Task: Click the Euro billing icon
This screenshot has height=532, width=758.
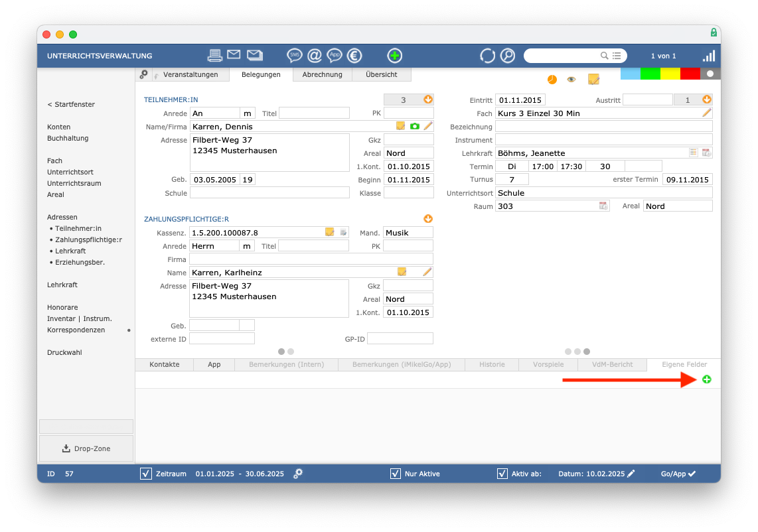Action: 354,56
